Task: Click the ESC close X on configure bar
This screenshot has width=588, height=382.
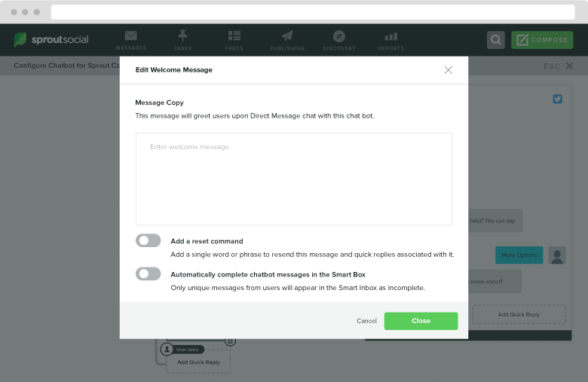Action: (569, 66)
